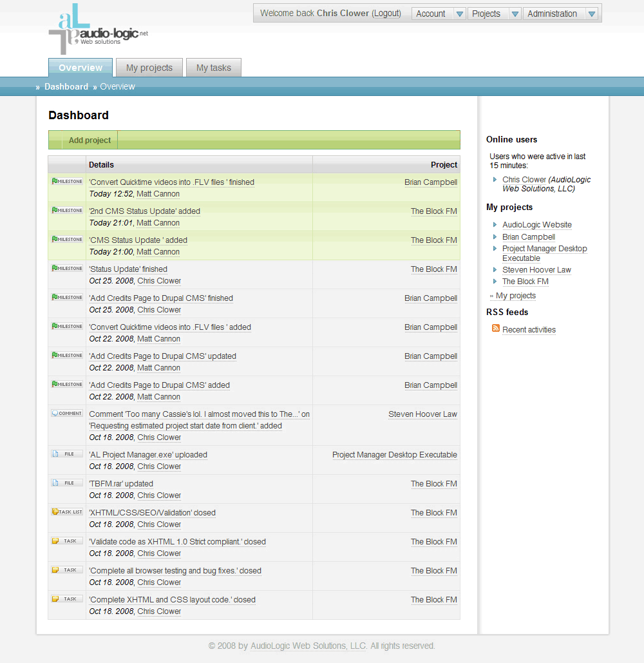
Task: Click the file icon next to 'AL Project Manager.exe'
Action: tap(66, 454)
